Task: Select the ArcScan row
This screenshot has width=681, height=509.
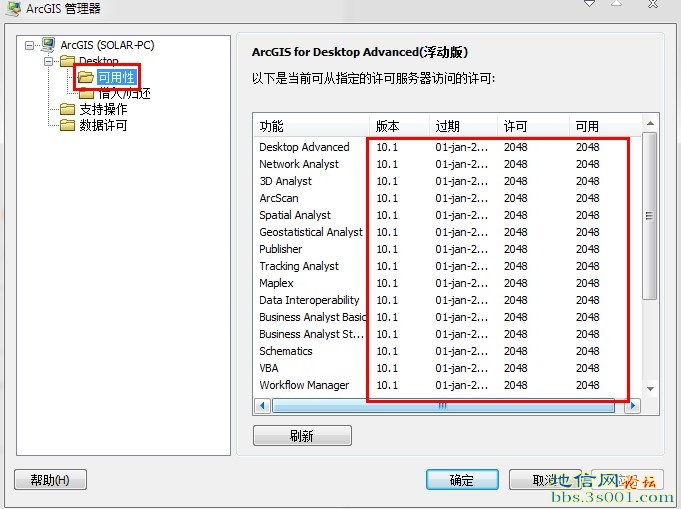Action: click(x=447, y=198)
